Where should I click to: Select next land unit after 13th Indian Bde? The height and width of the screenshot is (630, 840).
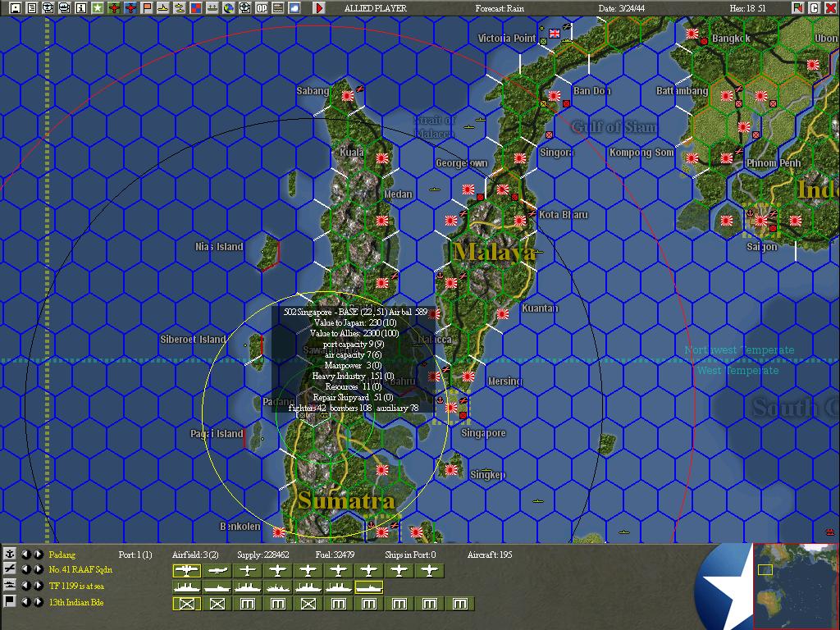pyautogui.click(x=38, y=601)
